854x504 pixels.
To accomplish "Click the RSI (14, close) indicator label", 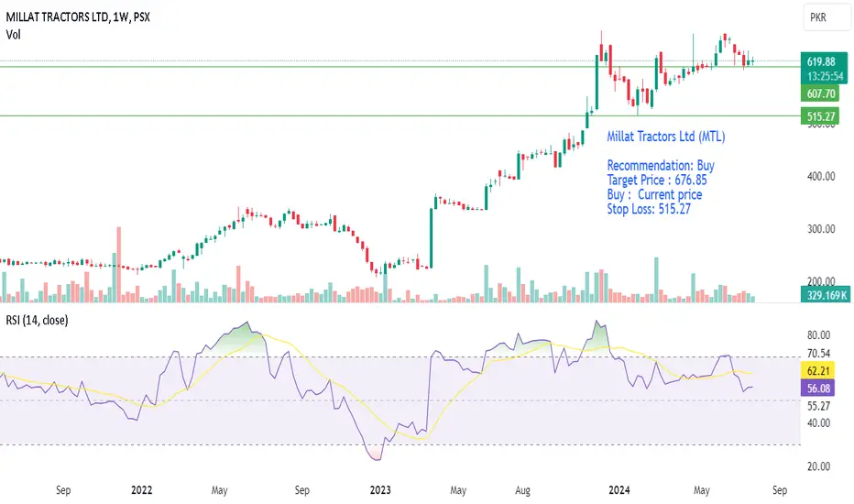I will pos(37,321).
